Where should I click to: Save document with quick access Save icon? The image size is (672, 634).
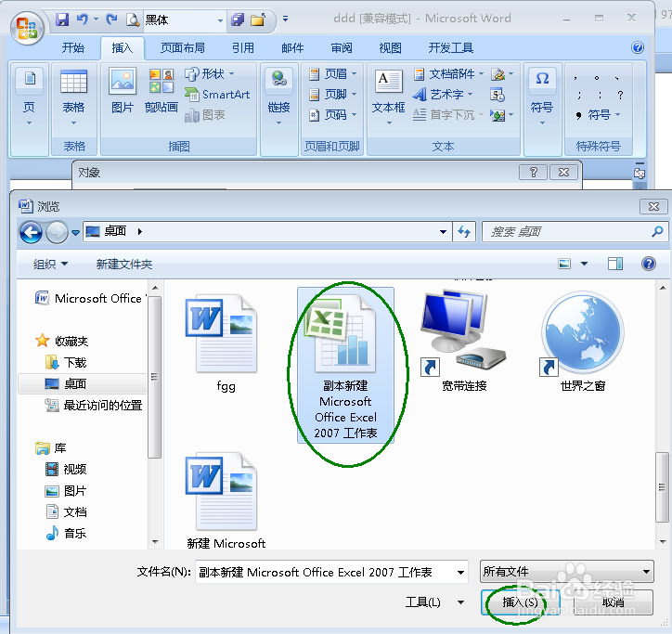pyautogui.click(x=62, y=19)
